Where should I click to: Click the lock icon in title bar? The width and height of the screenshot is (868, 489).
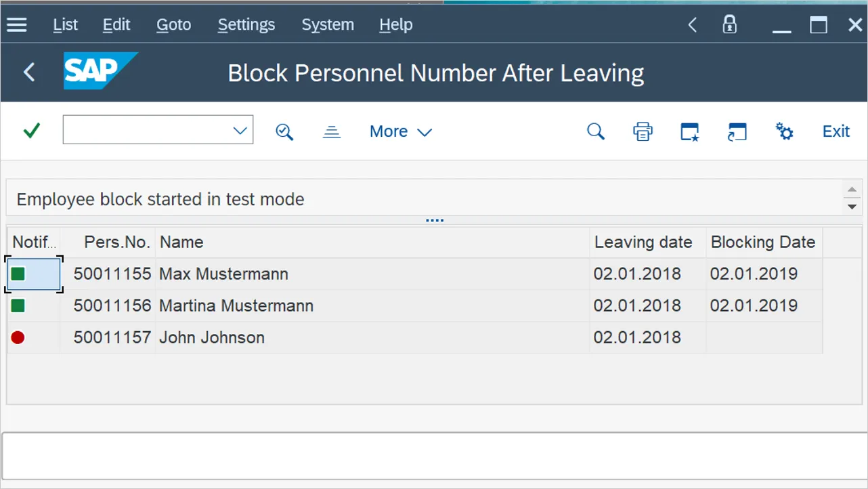pyautogui.click(x=729, y=25)
